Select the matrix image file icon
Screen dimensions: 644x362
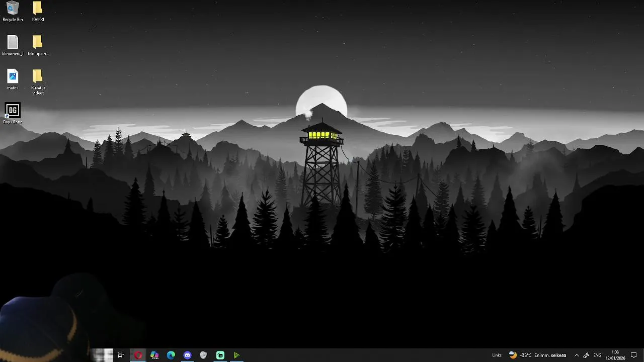[x=13, y=79]
